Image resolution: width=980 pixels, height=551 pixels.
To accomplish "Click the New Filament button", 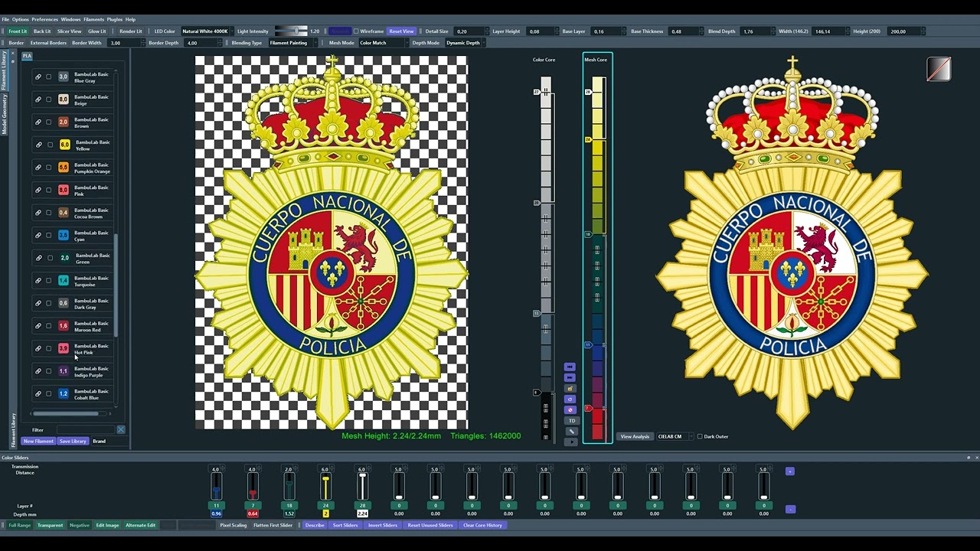I will coord(38,442).
